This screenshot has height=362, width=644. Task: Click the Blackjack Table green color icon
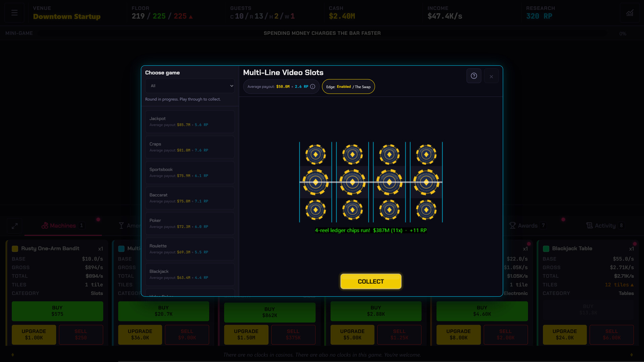pyautogui.click(x=546, y=249)
